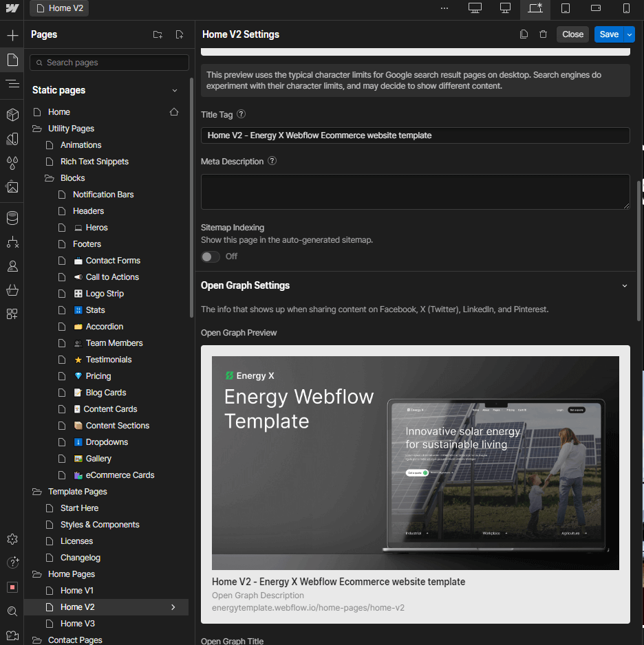This screenshot has height=645, width=644.
Task: Click the Meta Description text area
Action: (415, 192)
